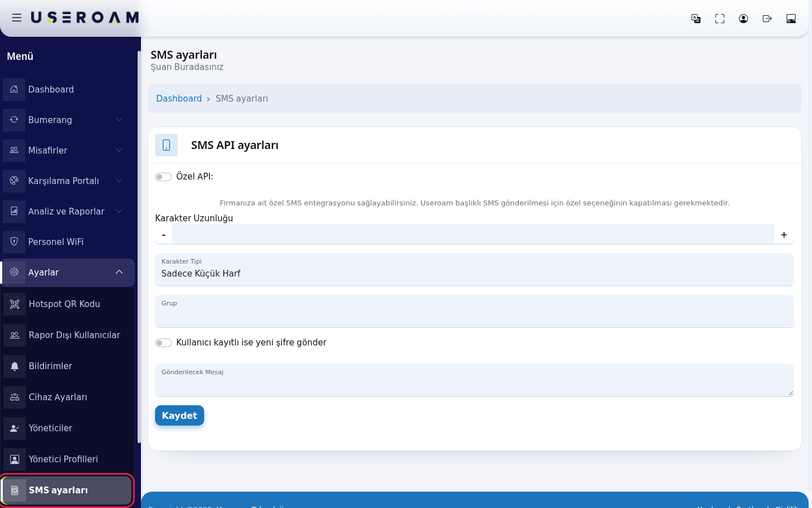Click the Karakter Uzunluğu input field

(x=473, y=234)
